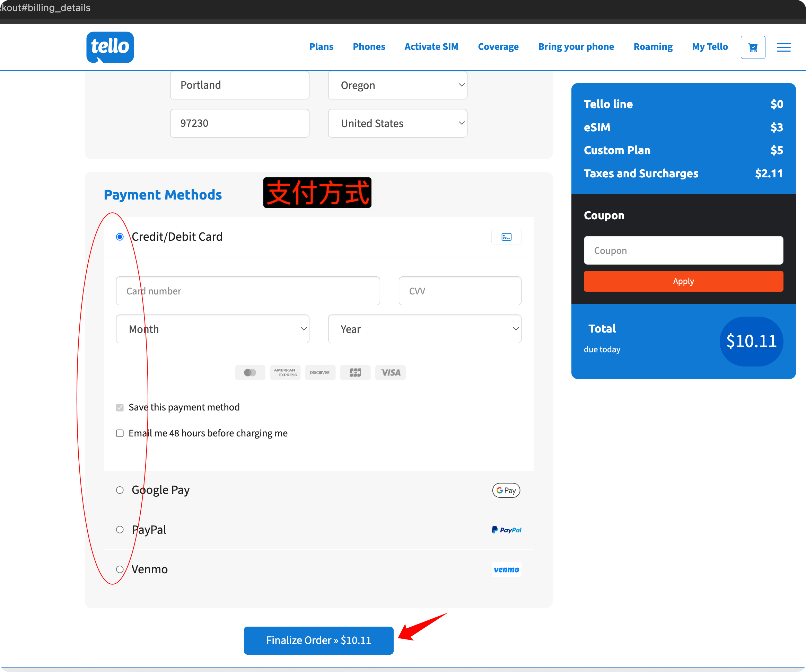Image resolution: width=806 pixels, height=672 pixels.
Task: Open the Activate SIM page
Action: [x=431, y=46]
